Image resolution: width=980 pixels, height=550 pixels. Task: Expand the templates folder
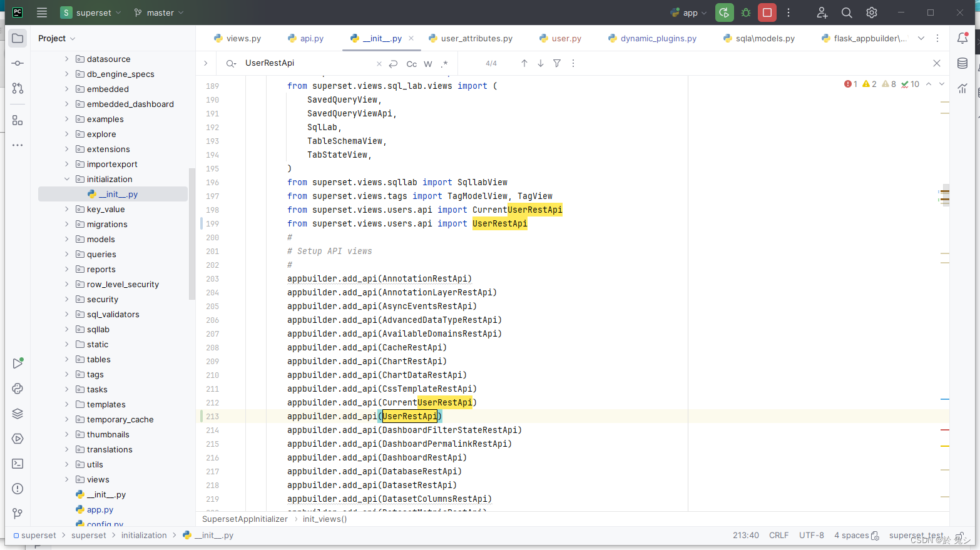click(67, 404)
